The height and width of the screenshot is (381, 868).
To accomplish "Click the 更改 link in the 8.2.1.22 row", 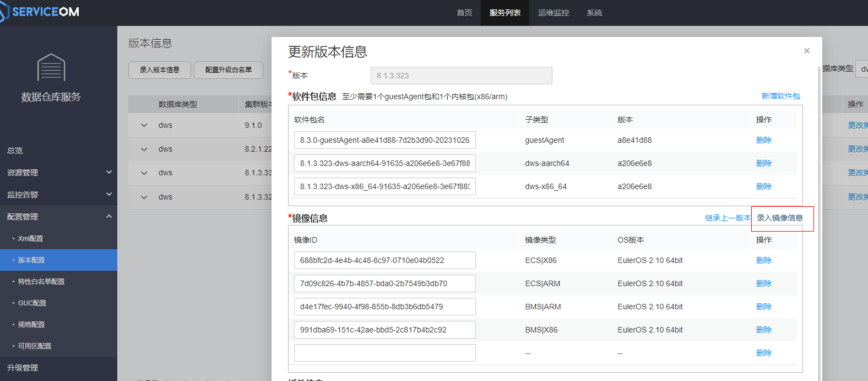I will pyautogui.click(x=858, y=149).
